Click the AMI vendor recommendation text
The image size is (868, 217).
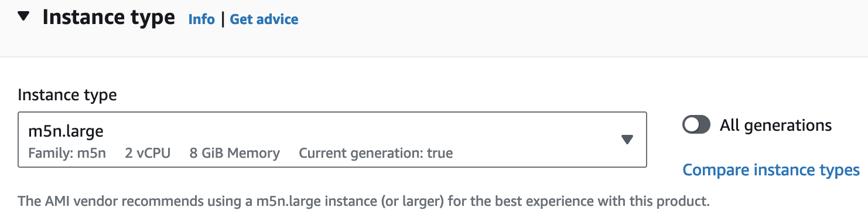[x=364, y=202]
